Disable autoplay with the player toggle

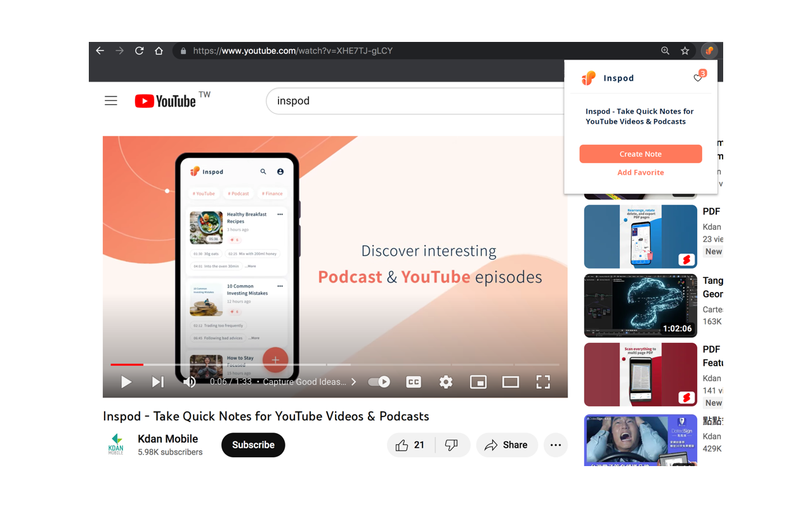[x=379, y=382]
